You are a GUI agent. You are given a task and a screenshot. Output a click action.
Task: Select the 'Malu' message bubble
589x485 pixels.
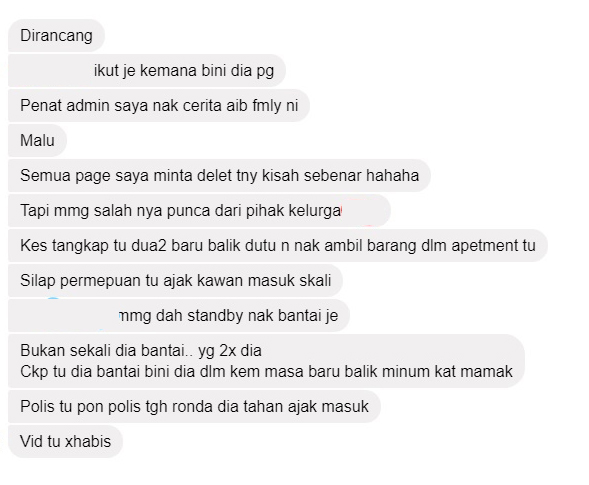click(x=37, y=141)
